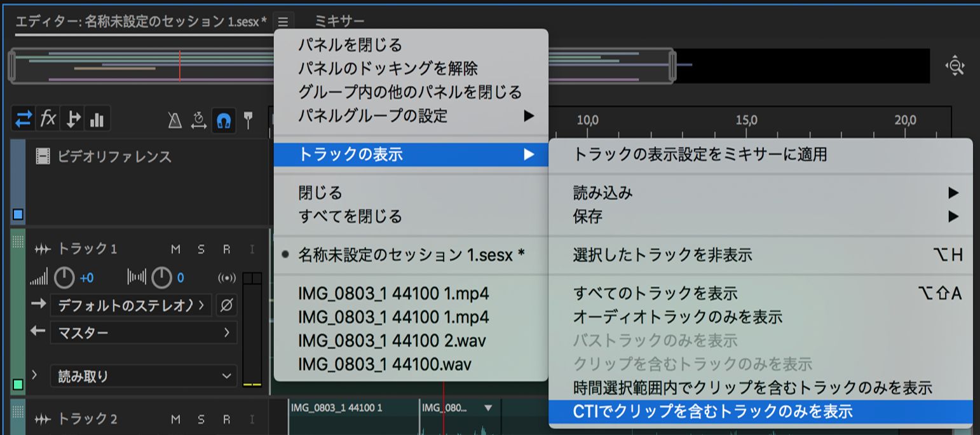980x435 pixels.
Task: Arm トラック 1 for record with R
Action: pos(226,249)
